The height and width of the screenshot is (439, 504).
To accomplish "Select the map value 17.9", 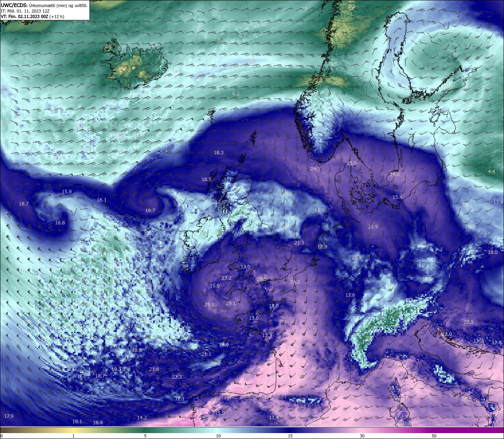I will tap(9, 416).
